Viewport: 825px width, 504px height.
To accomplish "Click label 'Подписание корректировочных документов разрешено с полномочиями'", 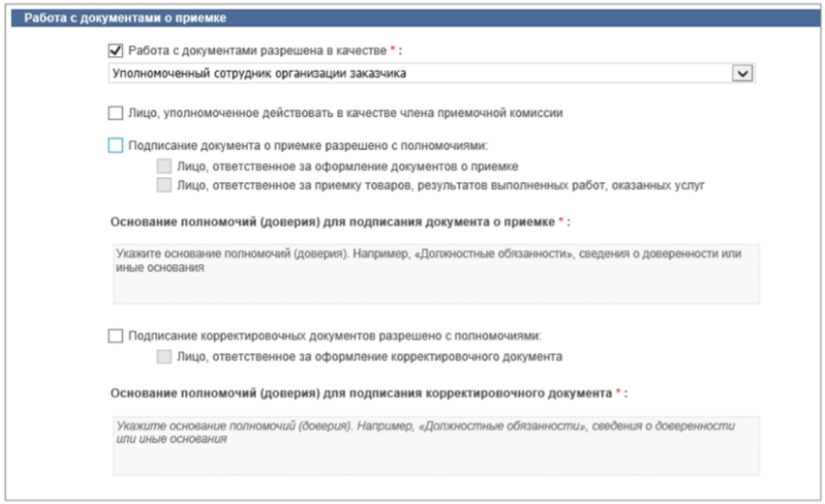I will 335,335.
